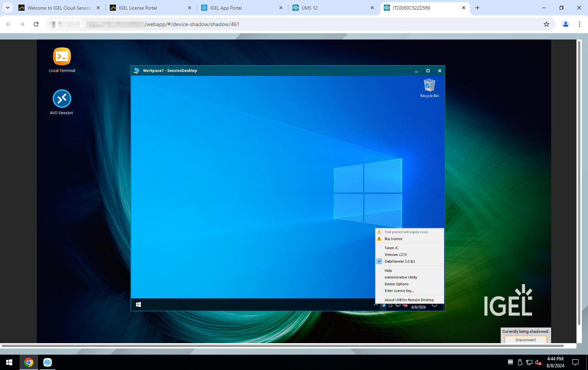Launch the AVD Session icon

click(62, 99)
